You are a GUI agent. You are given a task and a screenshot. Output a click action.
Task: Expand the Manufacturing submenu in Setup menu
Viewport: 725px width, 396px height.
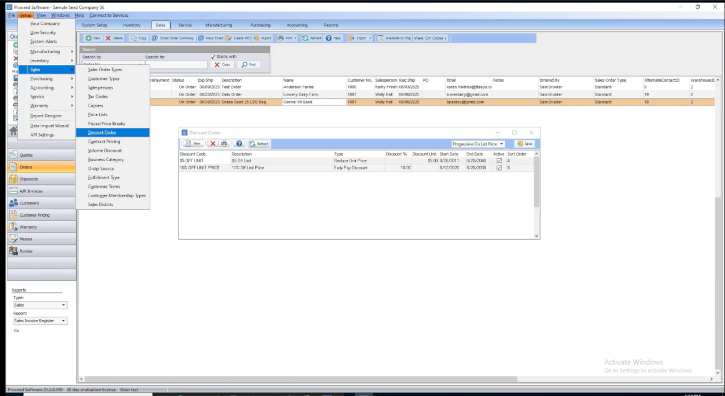click(x=47, y=51)
